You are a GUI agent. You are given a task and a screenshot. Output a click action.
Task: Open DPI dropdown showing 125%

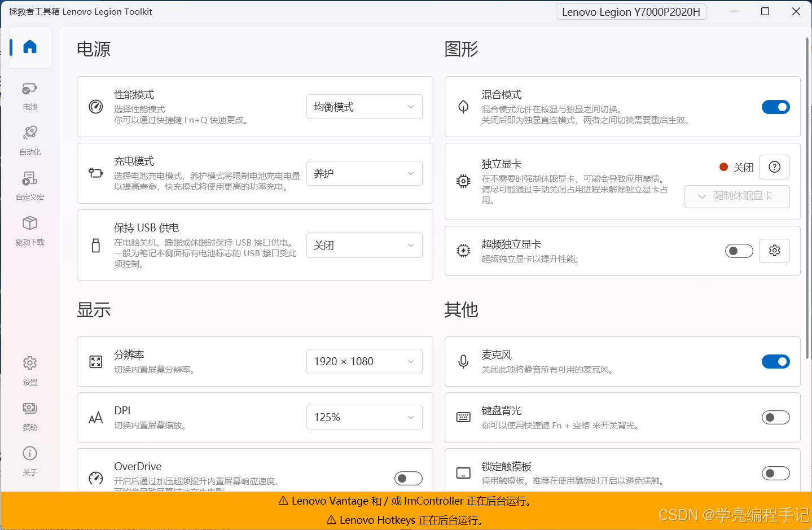click(x=365, y=418)
